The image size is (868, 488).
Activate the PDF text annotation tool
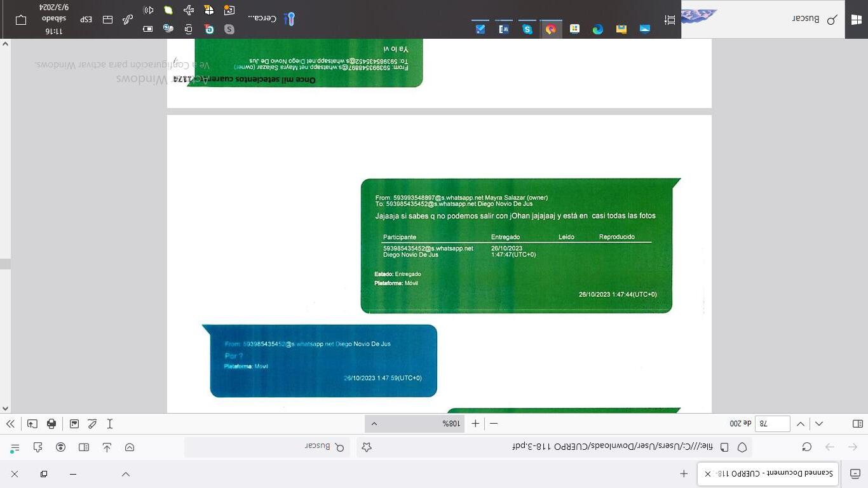point(110,424)
